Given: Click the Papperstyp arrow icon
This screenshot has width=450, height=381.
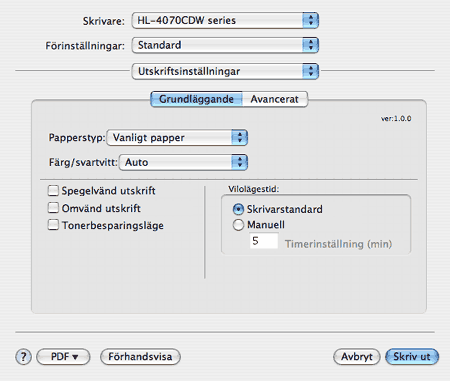Looking at the screenshot, I should click(x=239, y=137).
